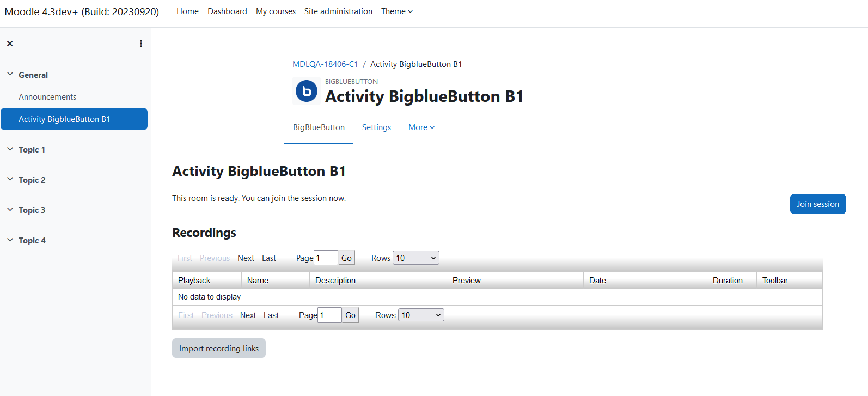Click the Join session button

(818, 204)
